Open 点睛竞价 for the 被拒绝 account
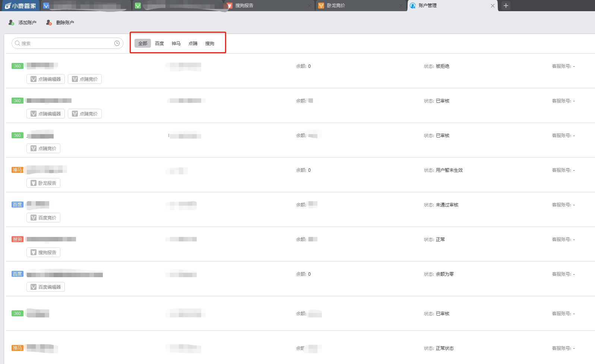This screenshot has width=595, height=364. click(x=85, y=79)
